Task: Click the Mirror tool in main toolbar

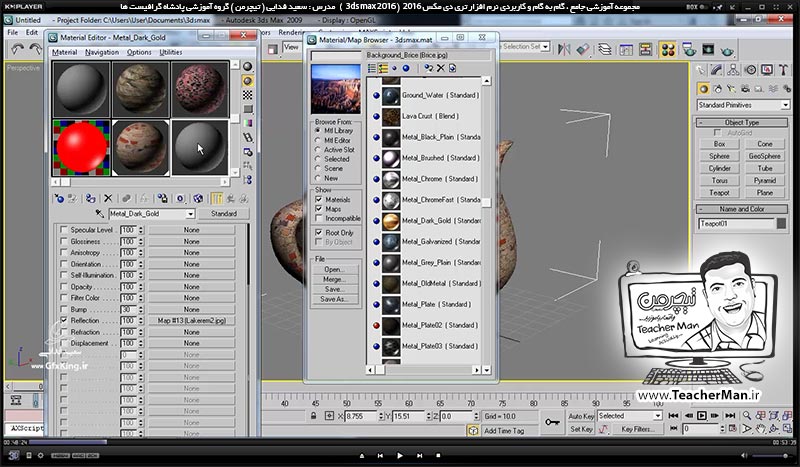Action: coord(564,49)
